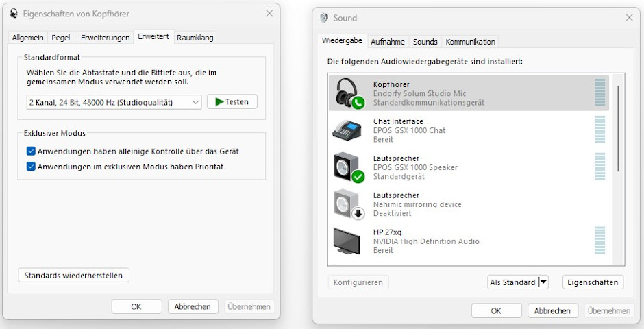The width and height of the screenshot is (644, 329).
Task: Open the Aufnahme tab
Action: coord(388,42)
